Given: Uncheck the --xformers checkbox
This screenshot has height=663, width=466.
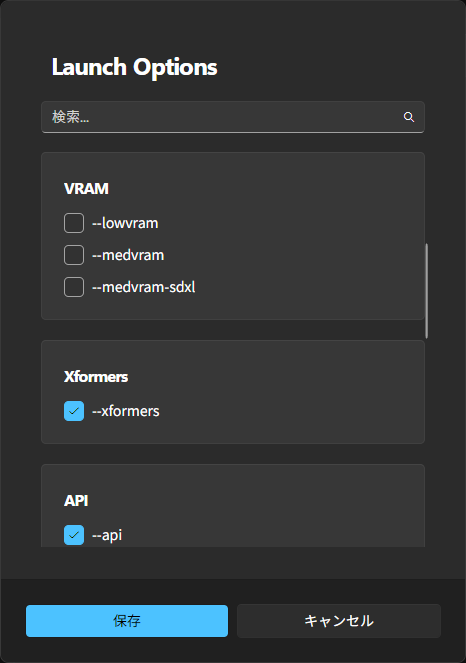Looking at the screenshot, I should pos(74,411).
